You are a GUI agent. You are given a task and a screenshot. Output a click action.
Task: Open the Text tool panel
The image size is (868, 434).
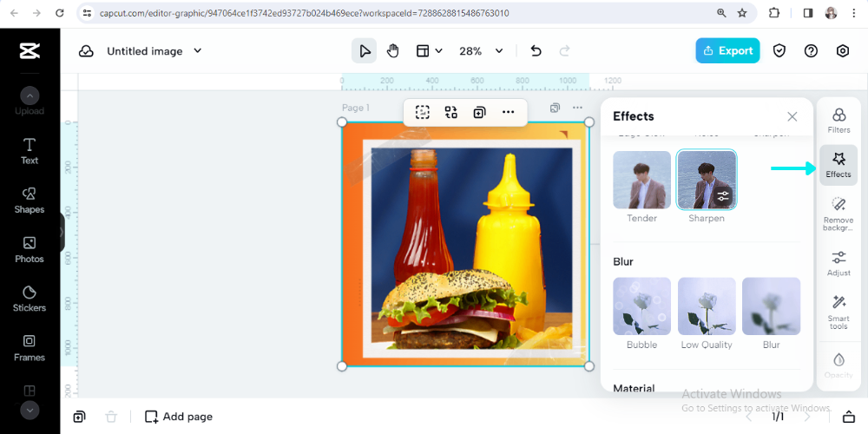(x=30, y=152)
